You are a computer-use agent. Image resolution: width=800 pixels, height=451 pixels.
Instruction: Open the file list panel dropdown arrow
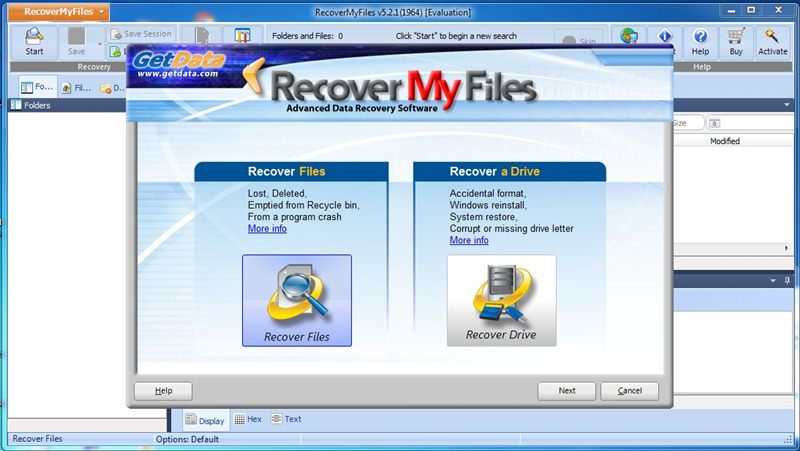[786, 105]
